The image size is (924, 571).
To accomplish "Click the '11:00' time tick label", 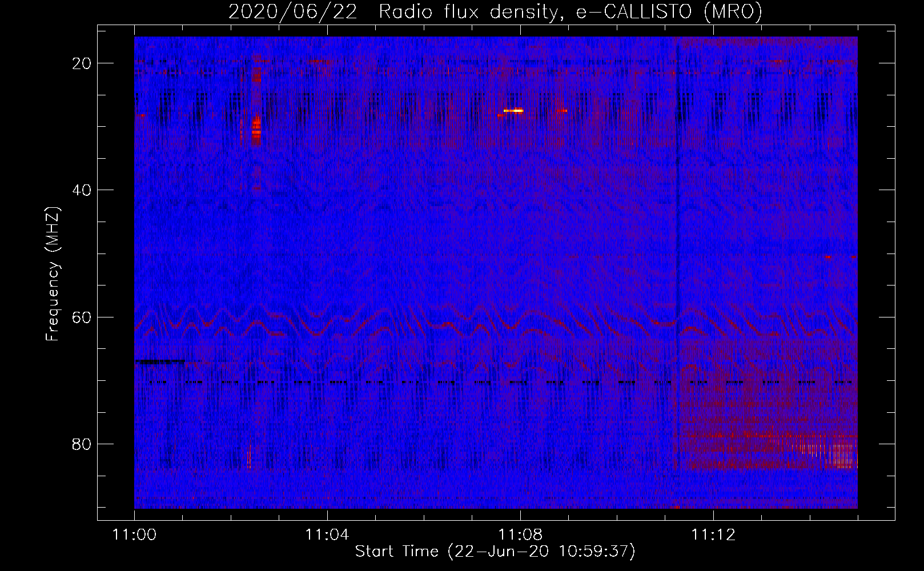I will pos(134,535).
